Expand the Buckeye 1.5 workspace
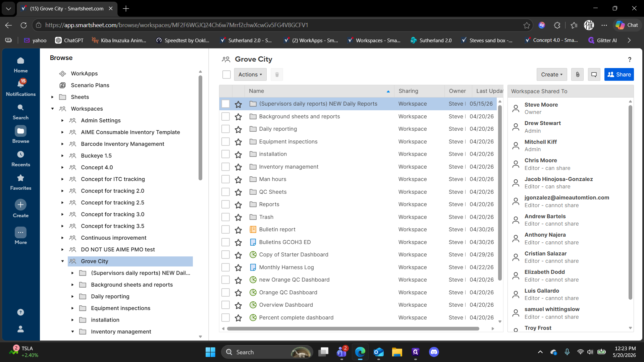644x362 pixels. [62, 156]
